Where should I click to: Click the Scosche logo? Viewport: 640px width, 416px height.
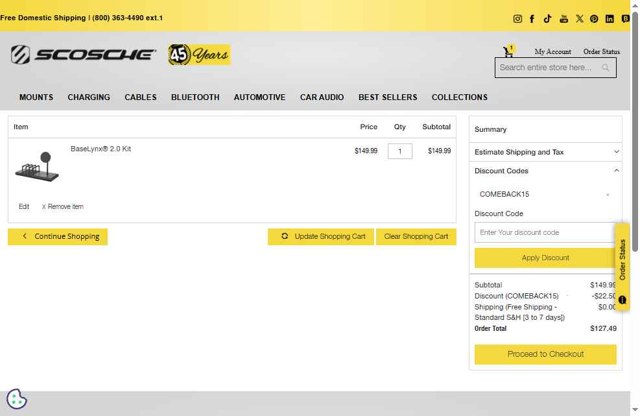(83, 54)
